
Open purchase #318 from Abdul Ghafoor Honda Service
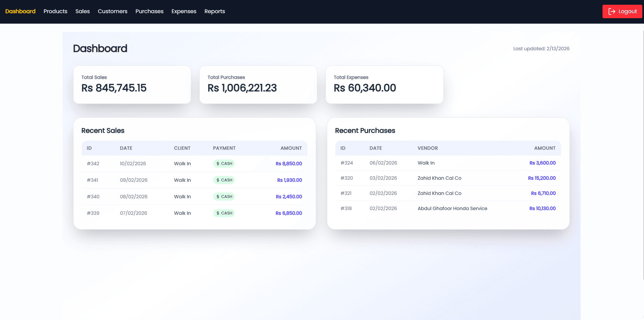pyautogui.click(x=452, y=208)
